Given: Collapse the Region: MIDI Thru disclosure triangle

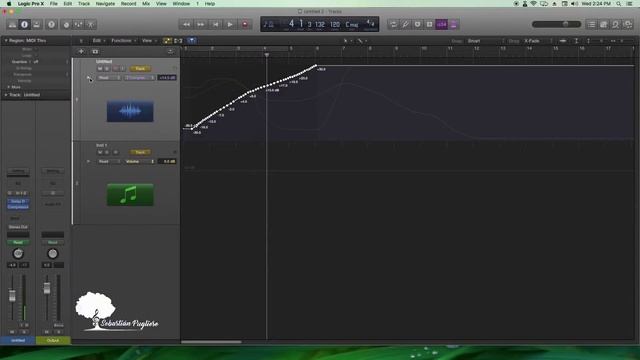Looking at the screenshot, I should pos(6,41).
